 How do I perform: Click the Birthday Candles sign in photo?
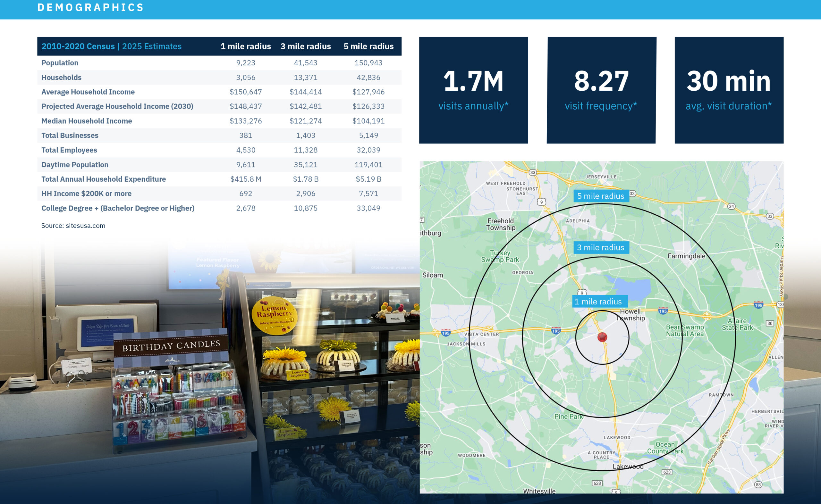tap(171, 347)
